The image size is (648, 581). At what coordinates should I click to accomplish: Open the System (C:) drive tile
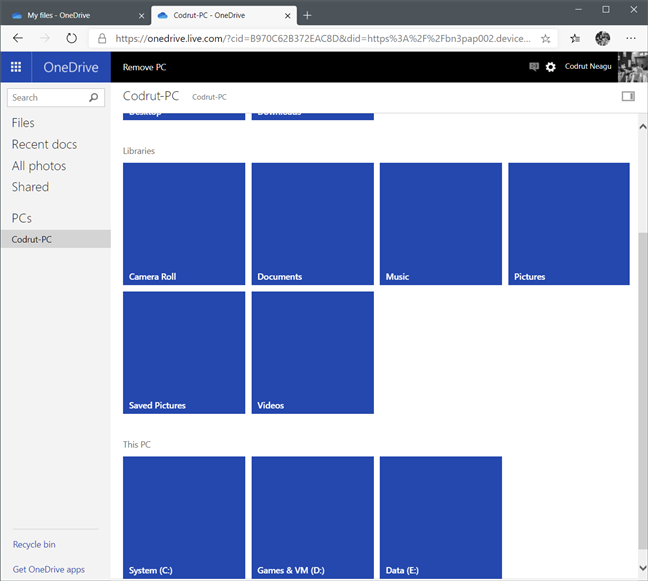(x=184, y=517)
